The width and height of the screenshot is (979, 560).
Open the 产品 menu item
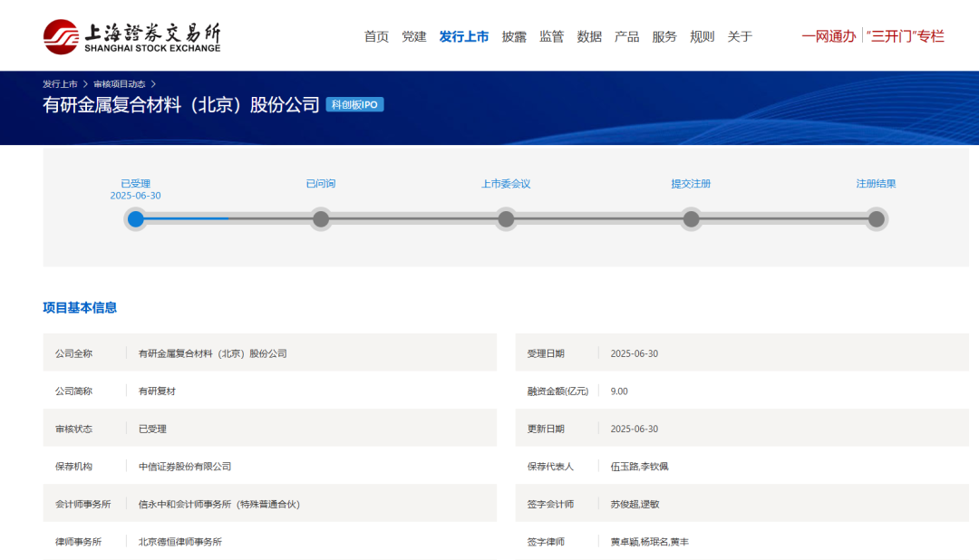pyautogui.click(x=627, y=37)
